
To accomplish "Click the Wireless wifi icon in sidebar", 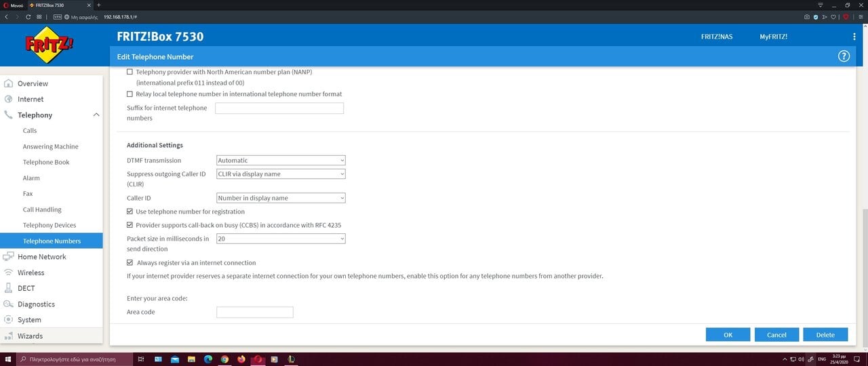I will point(9,272).
